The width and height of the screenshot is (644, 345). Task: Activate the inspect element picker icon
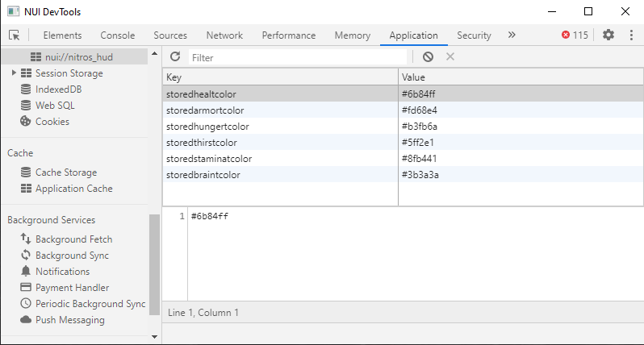[15, 35]
